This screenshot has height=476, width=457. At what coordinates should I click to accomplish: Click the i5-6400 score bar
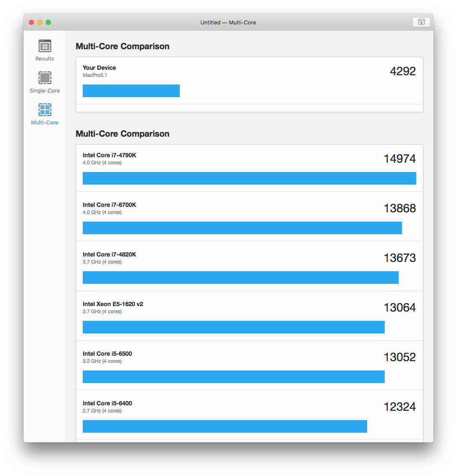click(225, 426)
